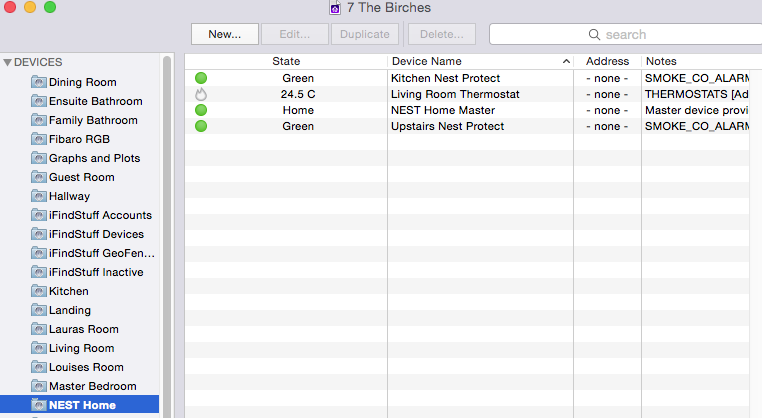Select the Fibaro RGB folder icon
The image size is (762, 418).
(x=39, y=139)
